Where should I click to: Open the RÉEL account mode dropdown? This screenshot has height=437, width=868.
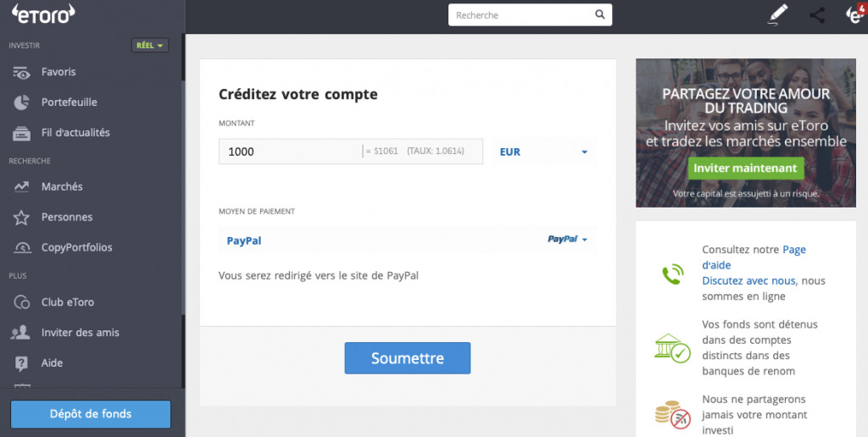click(150, 46)
